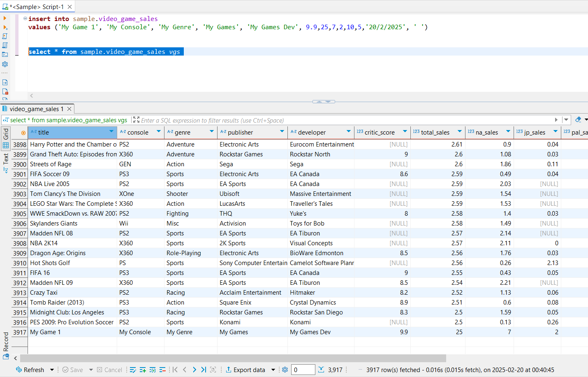The width and height of the screenshot is (588, 377).
Task: Open the result set fetch settings gear
Action: point(285,370)
